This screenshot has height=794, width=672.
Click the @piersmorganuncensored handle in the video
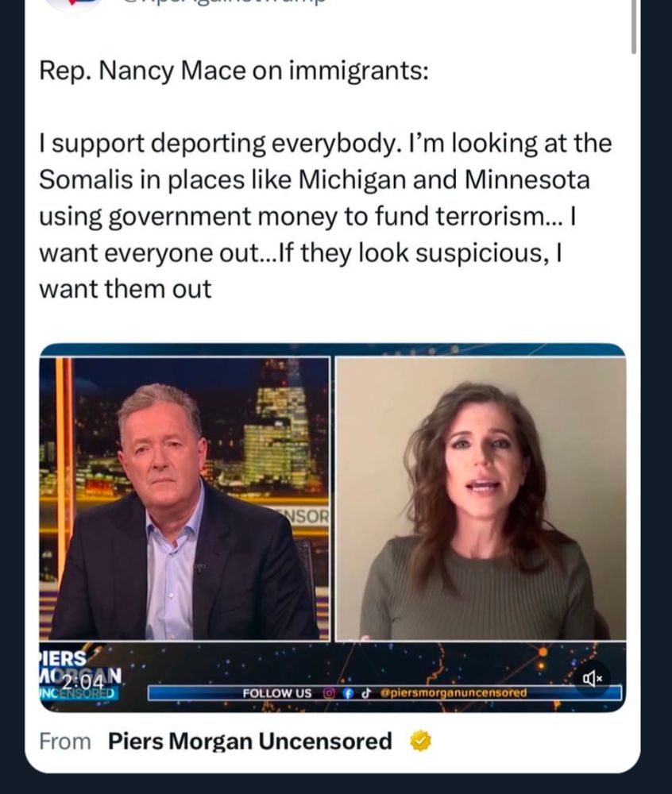pyautogui.click(x=454, y=692)
